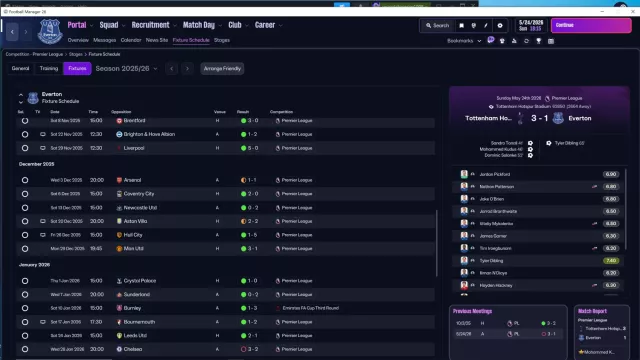Select the Coventry City fixture radio button

[x=25, y=194]
